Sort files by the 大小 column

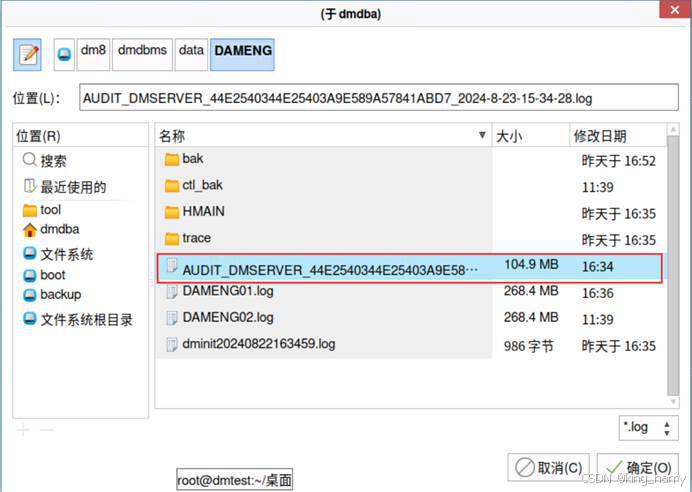tap(531, 136)
